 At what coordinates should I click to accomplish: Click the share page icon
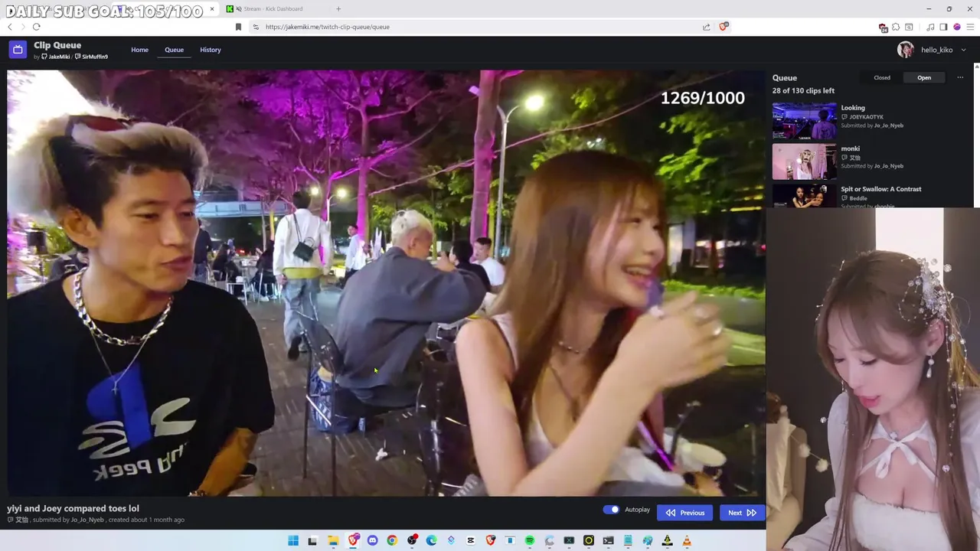(706, 27)
